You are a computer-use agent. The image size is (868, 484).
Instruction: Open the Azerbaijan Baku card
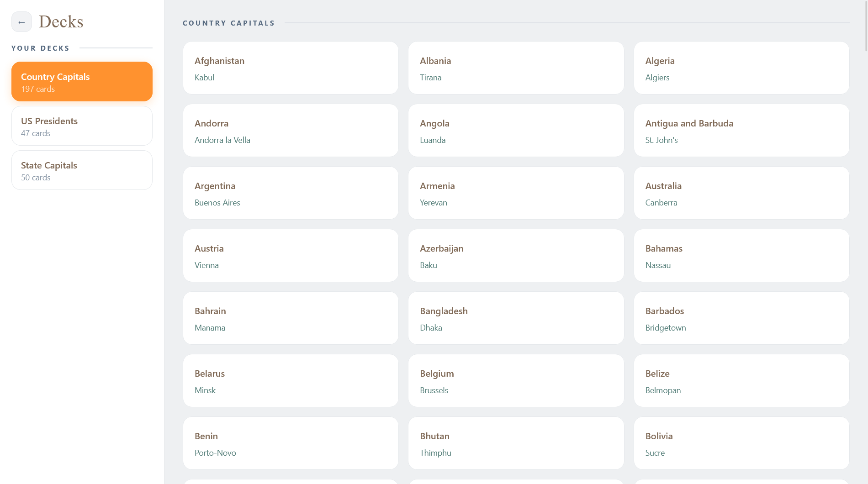516,256
